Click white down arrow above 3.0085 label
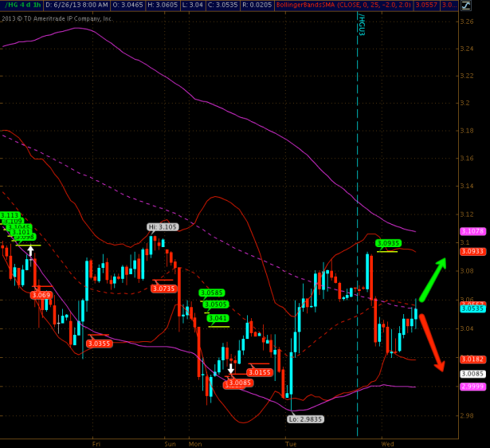The width and height of the screenshot is (490, 448). (231, 369)
